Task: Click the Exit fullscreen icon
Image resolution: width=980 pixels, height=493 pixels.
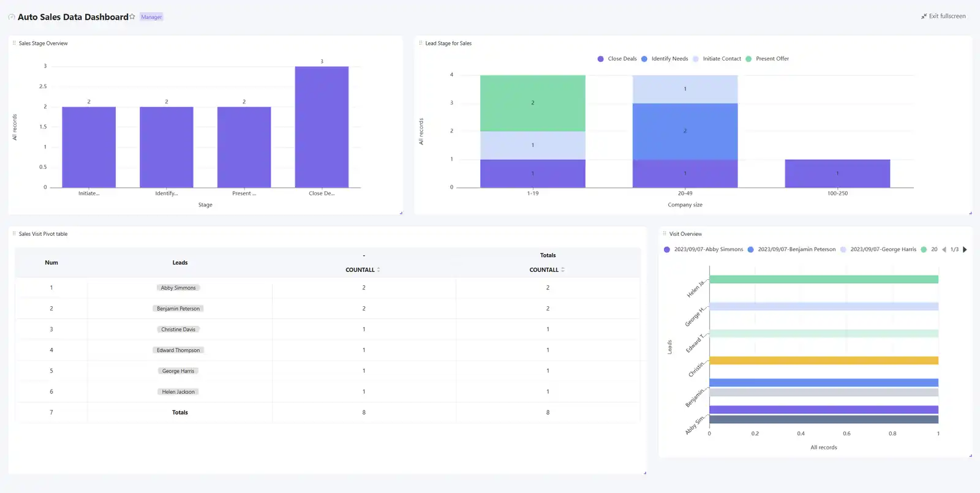Action: [x=924, y=17]
